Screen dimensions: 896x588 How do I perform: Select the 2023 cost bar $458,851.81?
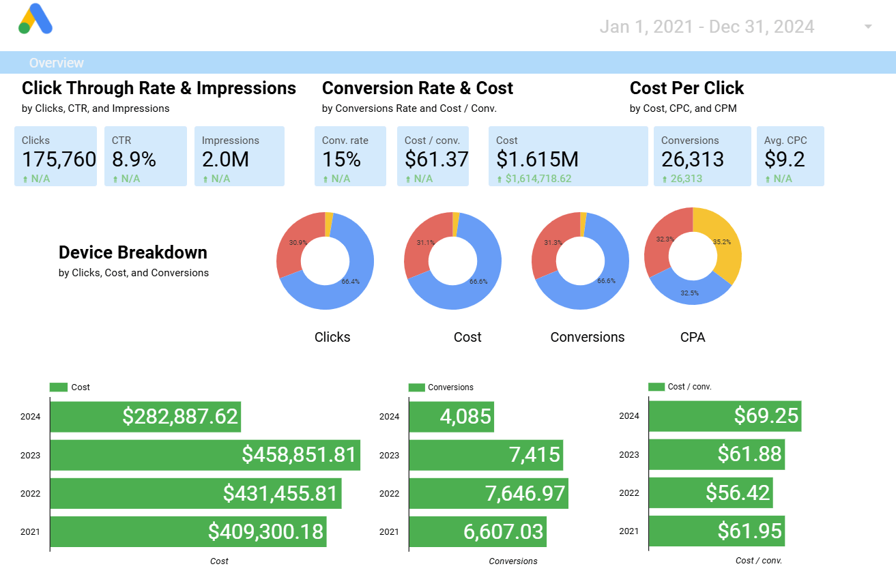(205, 455)
